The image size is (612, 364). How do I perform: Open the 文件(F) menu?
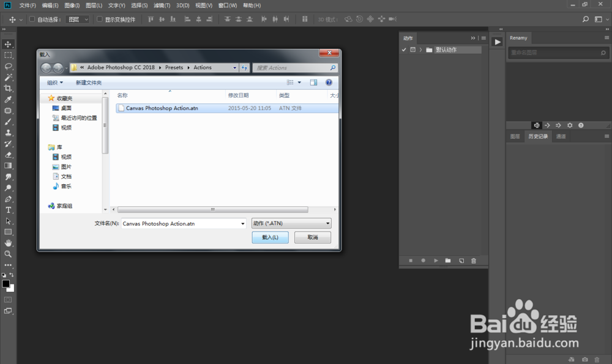coord(28,6)
